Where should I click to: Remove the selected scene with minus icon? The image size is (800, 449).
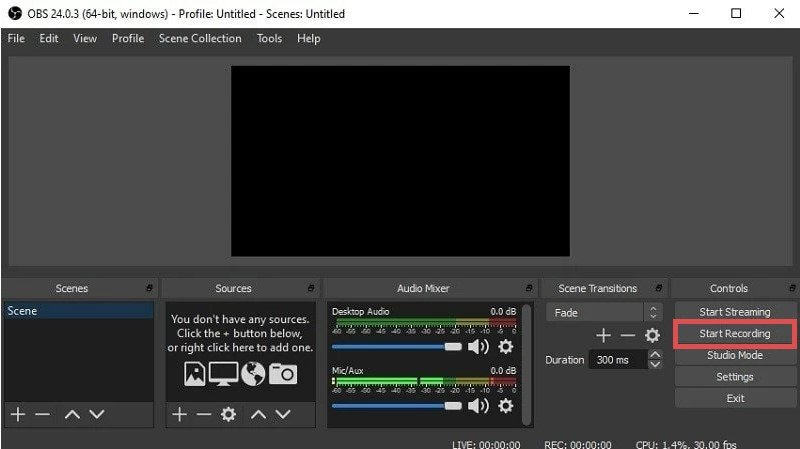(x=42, y=414)
